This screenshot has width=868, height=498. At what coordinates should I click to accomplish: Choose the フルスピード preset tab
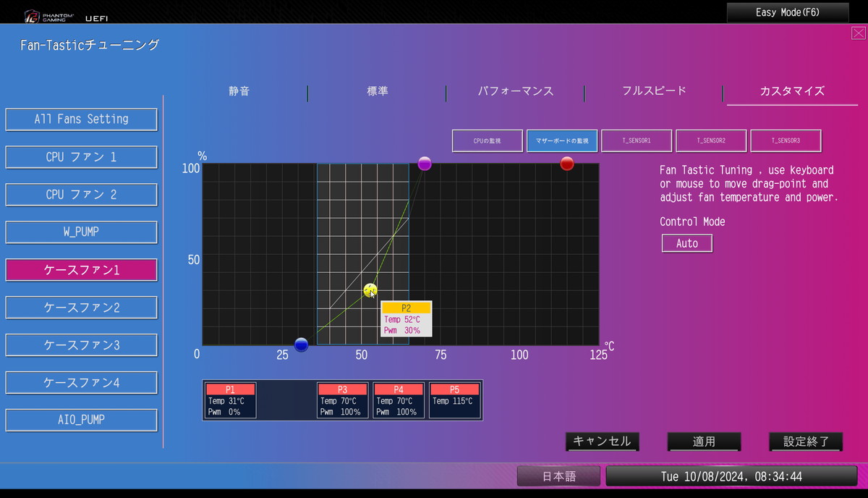pyautogui.click(x=654, y=91)
